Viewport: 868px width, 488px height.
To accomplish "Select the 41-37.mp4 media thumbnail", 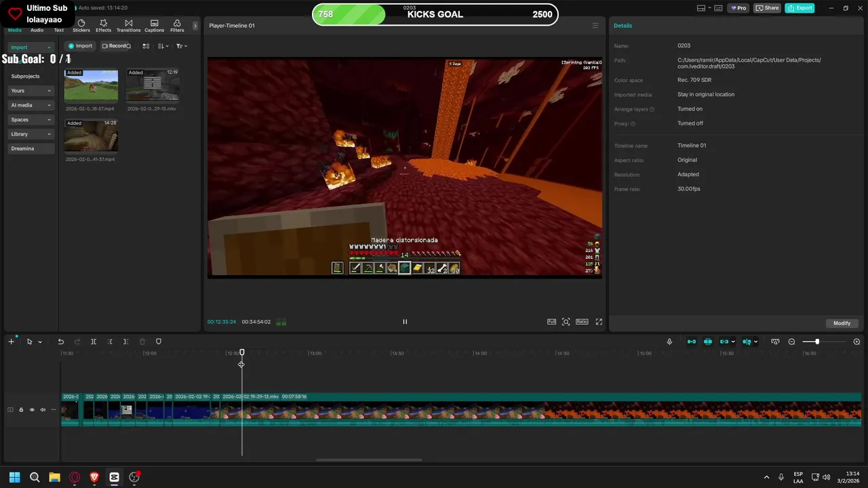I will click(x=91, y=136).
